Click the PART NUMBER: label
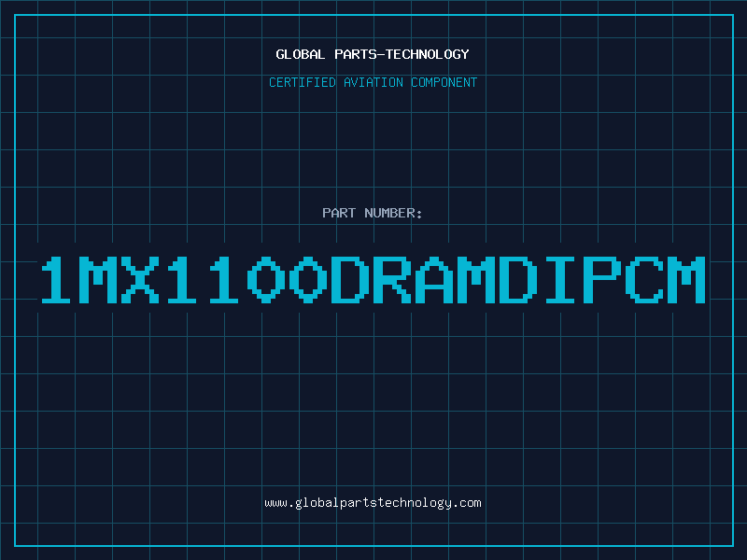This screenshot has height=560, width=747. click(373, 213)
